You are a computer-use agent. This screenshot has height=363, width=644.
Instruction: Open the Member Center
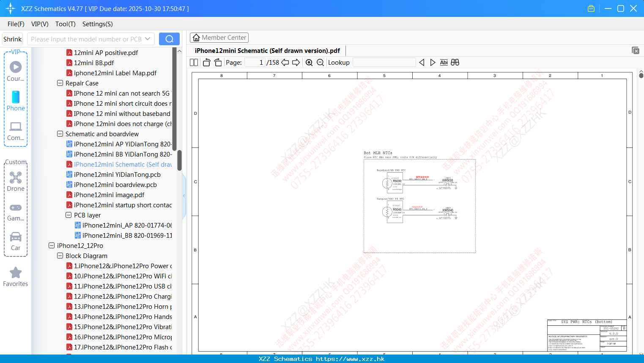[219, 38]
